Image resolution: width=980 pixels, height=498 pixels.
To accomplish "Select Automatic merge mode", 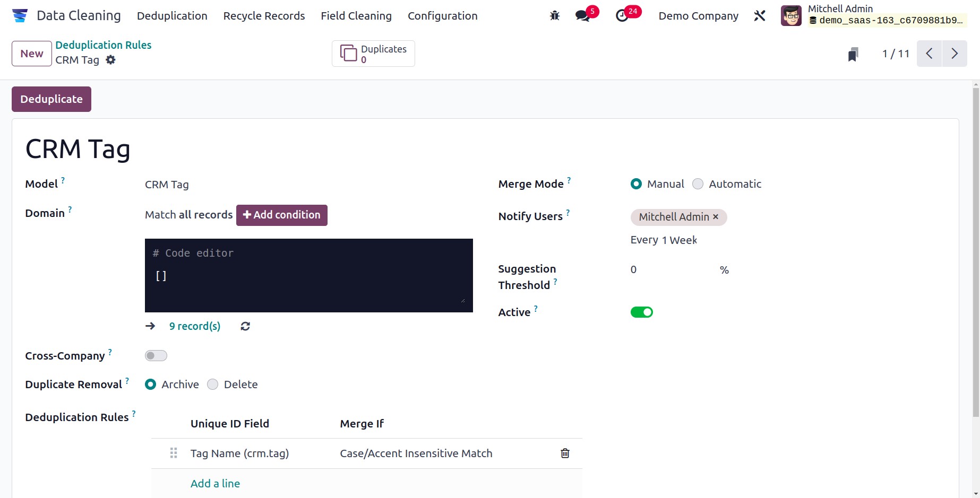I will (x=698, y=184).
